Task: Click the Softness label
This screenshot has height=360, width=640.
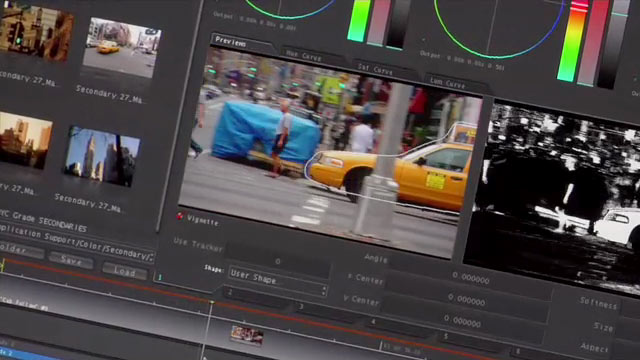Action: pos(598,303)
